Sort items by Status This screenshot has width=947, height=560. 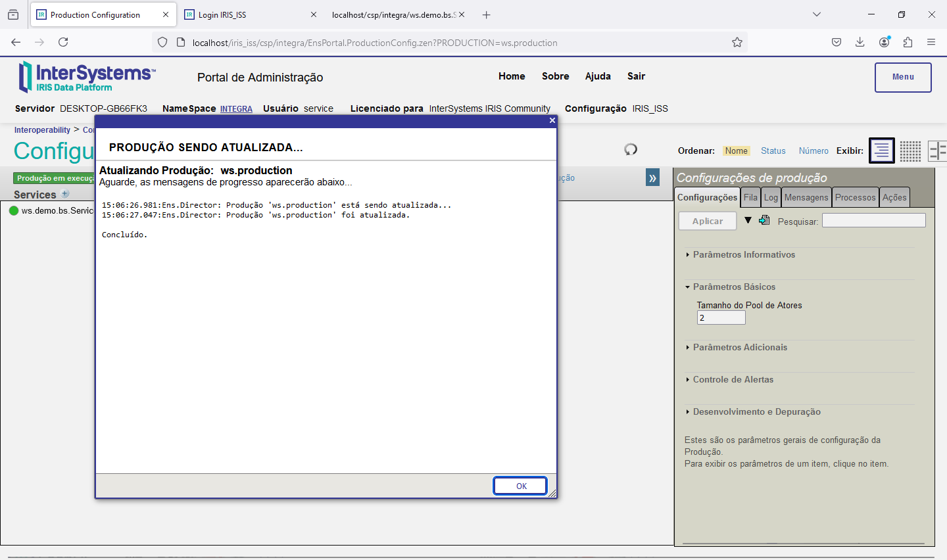pyautogui.click(x=773, y=151)
